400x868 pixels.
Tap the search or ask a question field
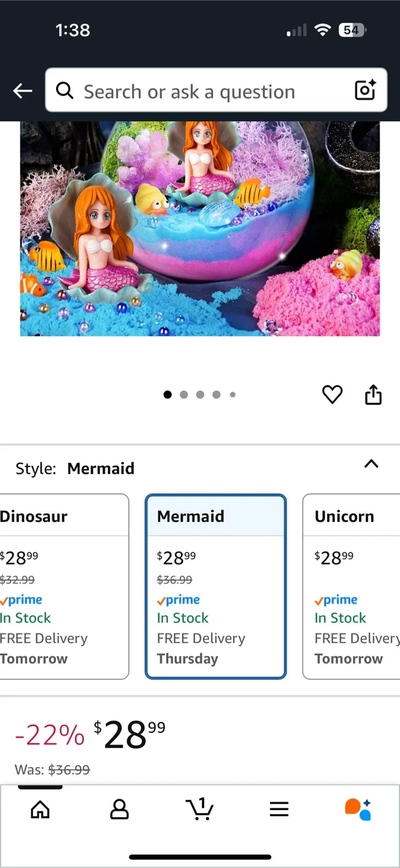pyautogui.click(x=211, y=90)
